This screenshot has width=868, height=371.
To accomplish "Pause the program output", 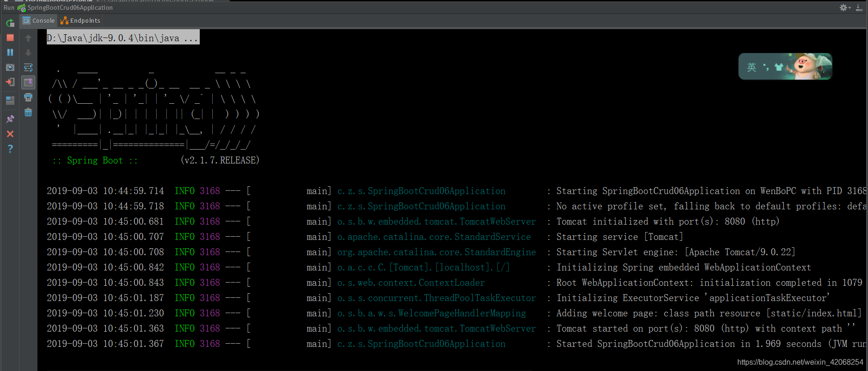I will pyautogui.click(x=10, y=52).
